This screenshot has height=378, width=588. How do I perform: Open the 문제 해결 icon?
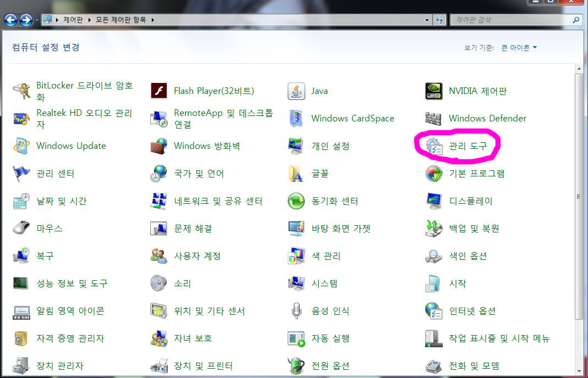pos(158,229)
